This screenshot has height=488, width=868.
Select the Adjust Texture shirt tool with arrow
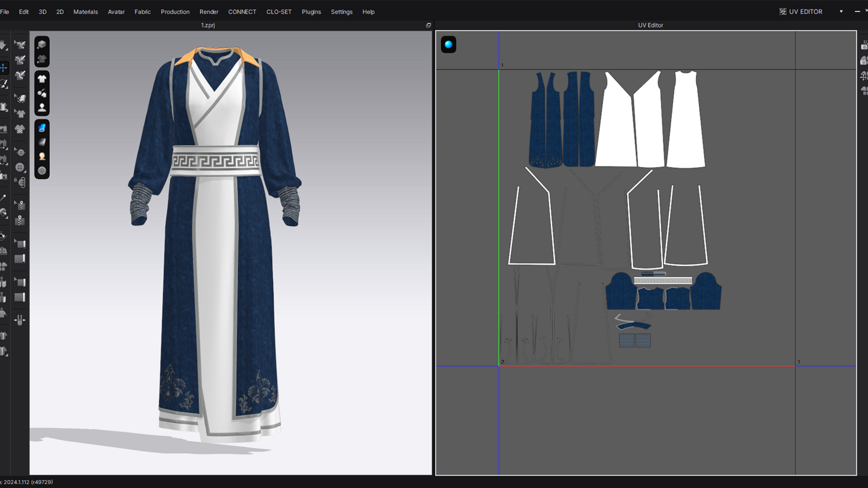[20, 114]
